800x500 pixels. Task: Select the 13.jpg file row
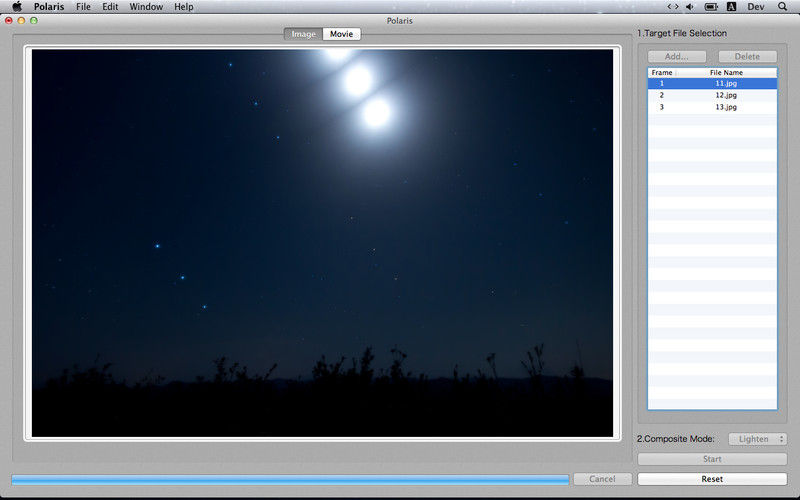tap(712, 107)
